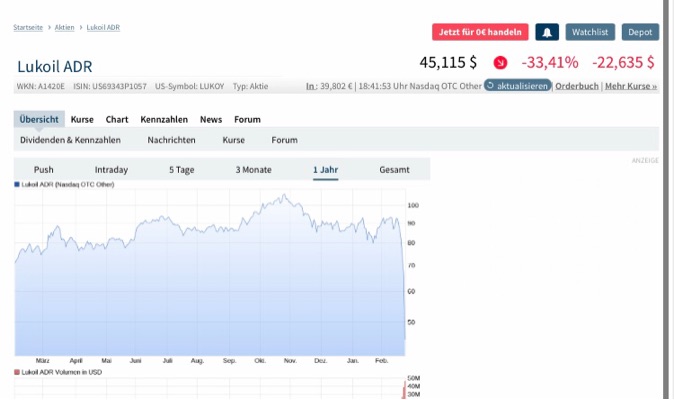Add stock to Watchlist
Screen dimensions: 674x400
click(x=590, y=32)
